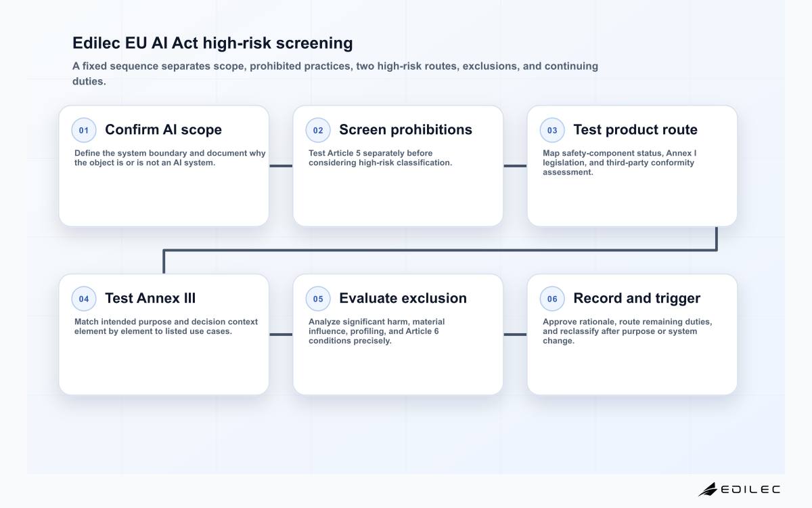Click the 01 step number badge
This screenshot has height=508, width=812.
[x=84, y=130]
